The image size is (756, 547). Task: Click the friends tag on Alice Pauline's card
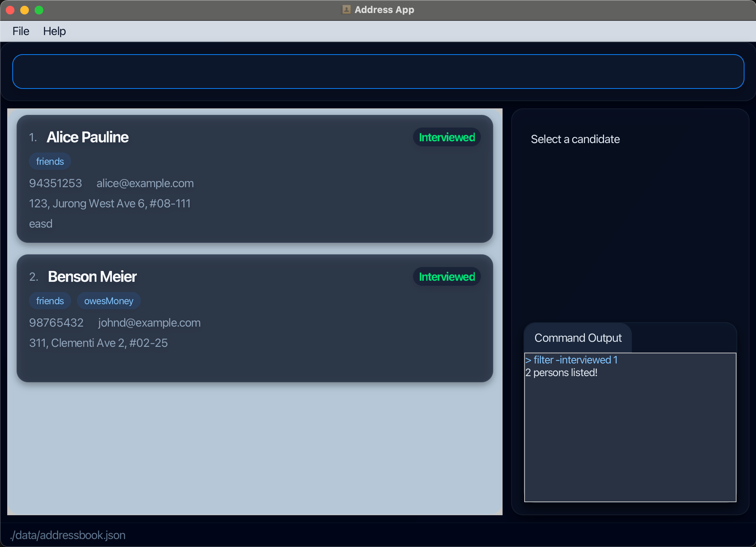coord(50,161)
